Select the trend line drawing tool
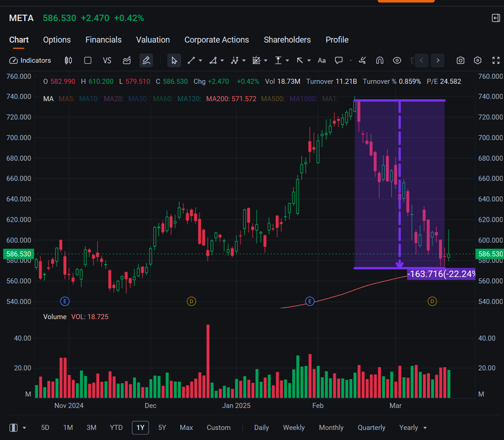The height and width of the screenshot is (440, 504). (x=191, y=60)
